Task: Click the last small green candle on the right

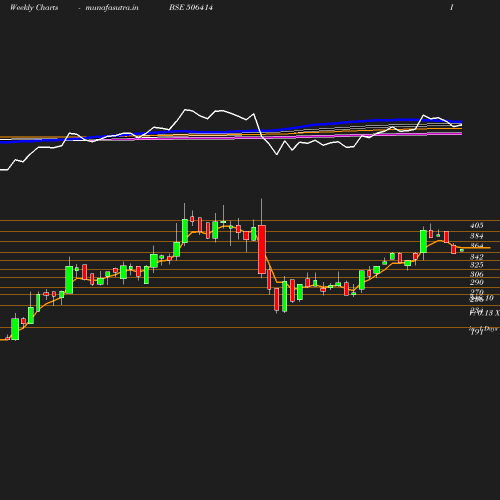Action: tap(462, 250)
